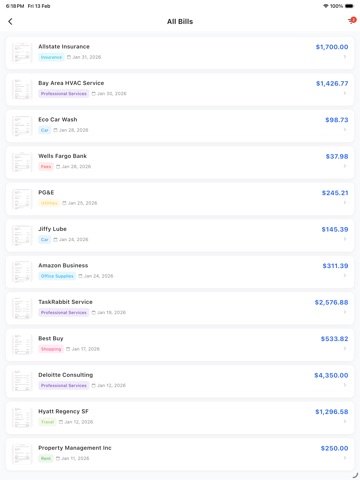Tap the Best Buy receipt icon
Viewport: 360px width, 480px height.
point(22,345)
